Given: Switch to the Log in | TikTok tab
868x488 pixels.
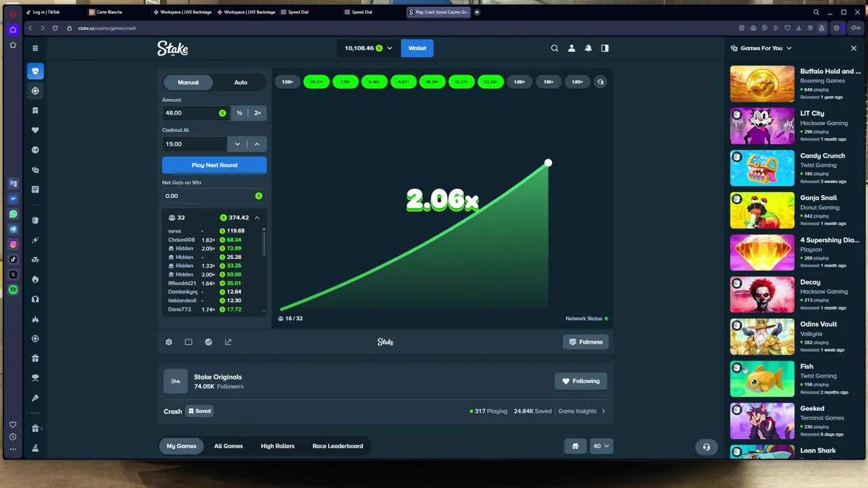Looking at the screenshot, I should point(45,12).
